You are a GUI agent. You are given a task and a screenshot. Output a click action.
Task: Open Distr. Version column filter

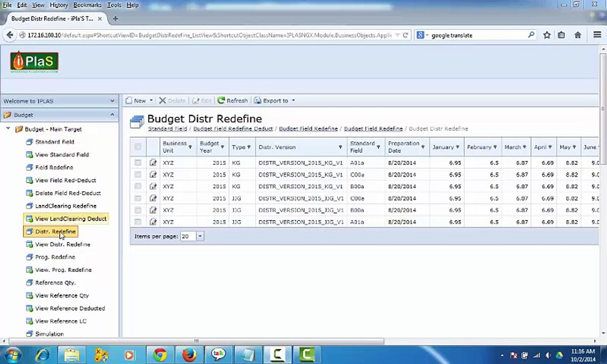[x=340, y=147]
